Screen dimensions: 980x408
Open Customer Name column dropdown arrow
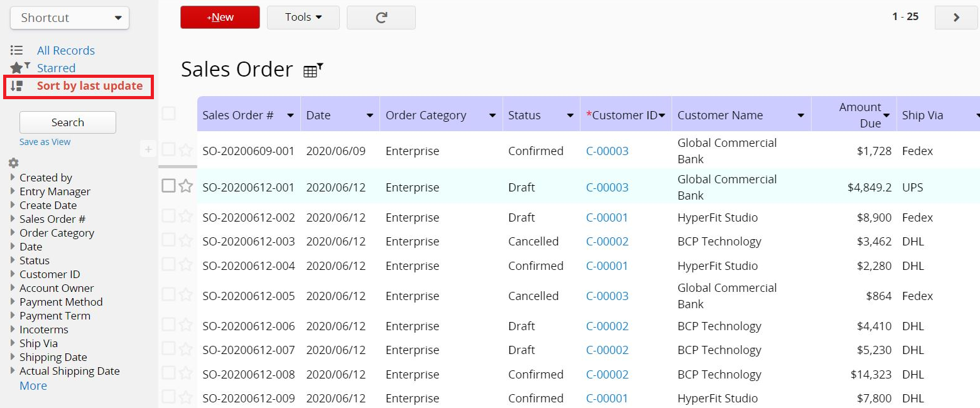point(801,115)
